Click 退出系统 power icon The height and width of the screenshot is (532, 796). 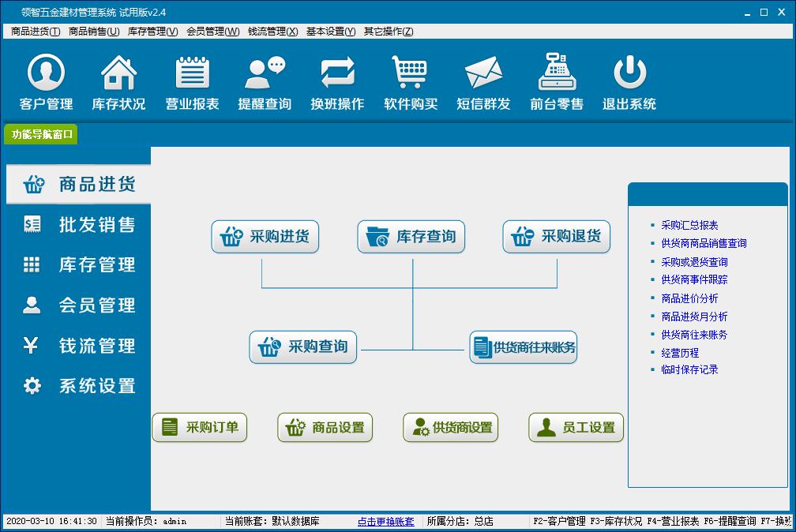point(629,82)
